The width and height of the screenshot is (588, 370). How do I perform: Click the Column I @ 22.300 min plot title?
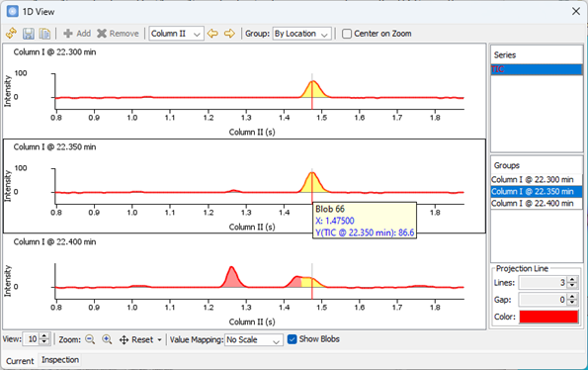coord(54,52)
